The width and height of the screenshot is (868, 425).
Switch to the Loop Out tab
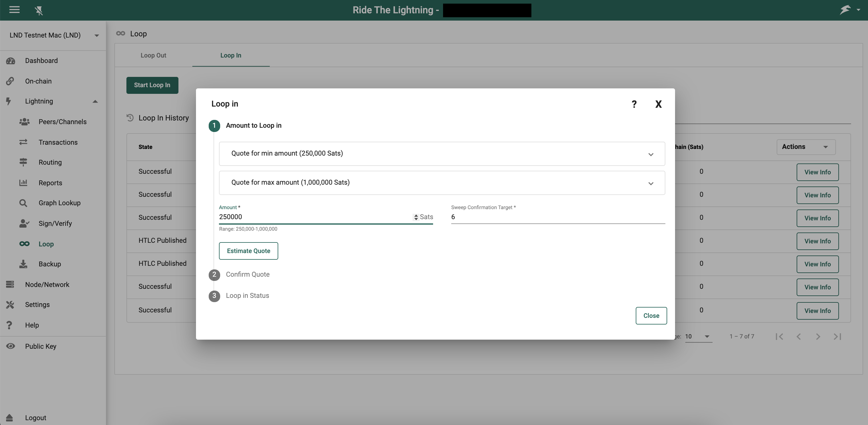153,55
